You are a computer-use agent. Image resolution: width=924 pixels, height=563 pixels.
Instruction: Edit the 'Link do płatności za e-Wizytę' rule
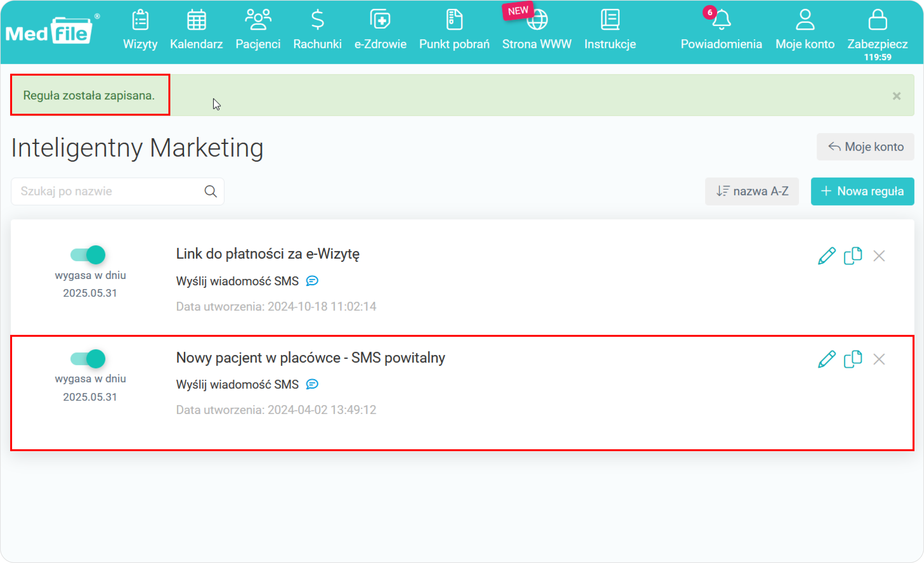pyautogui.click(x=826, y=256)
